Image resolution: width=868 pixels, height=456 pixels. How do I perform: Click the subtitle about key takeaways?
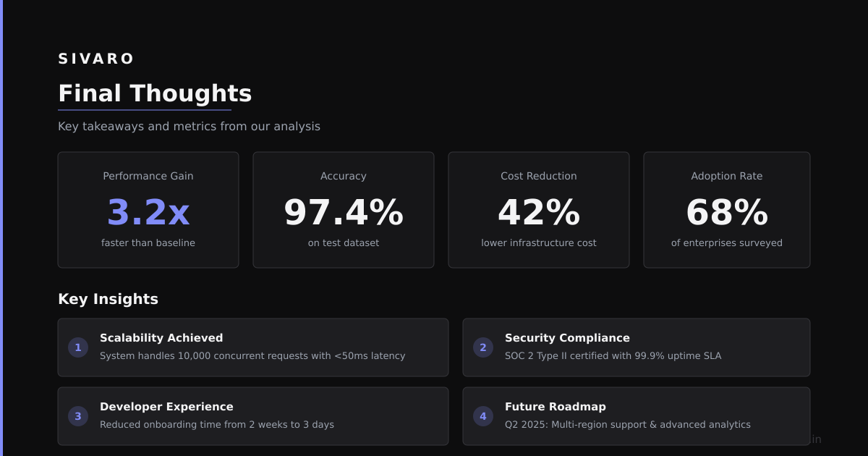click(189, 126)
